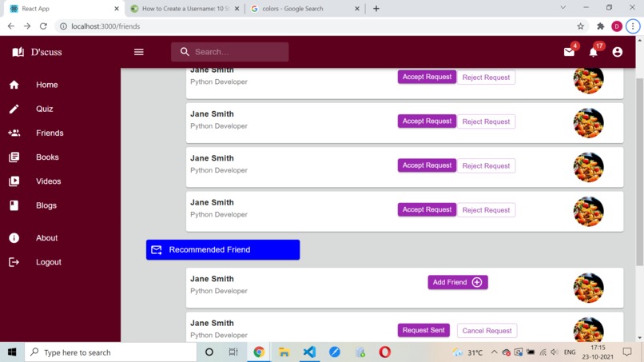Open Task View on the taskbar
644x362 pixels.
click(233, 352)
